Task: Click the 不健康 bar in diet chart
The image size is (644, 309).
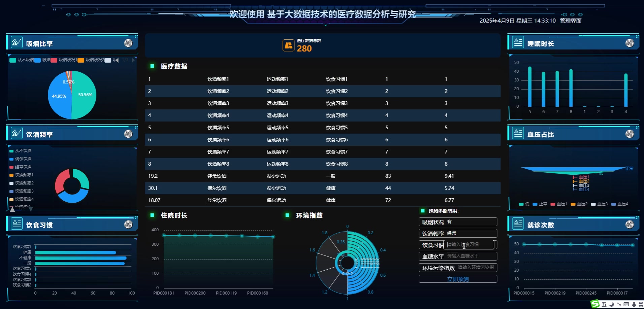Action: pyautogui.click(x=81, y=258)
